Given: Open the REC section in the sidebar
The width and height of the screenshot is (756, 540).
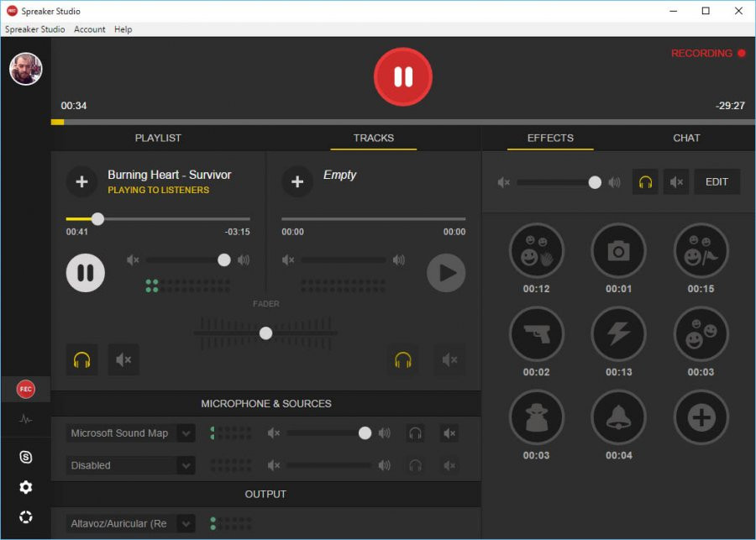Looking at the screenshot, I should click(26, 389).
